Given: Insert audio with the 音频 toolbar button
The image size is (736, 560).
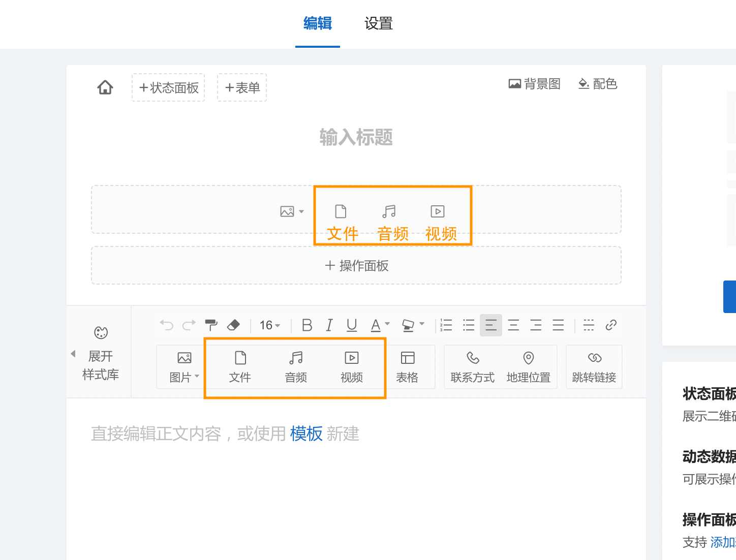Looking at the screenshot, I should coord(295,366).
